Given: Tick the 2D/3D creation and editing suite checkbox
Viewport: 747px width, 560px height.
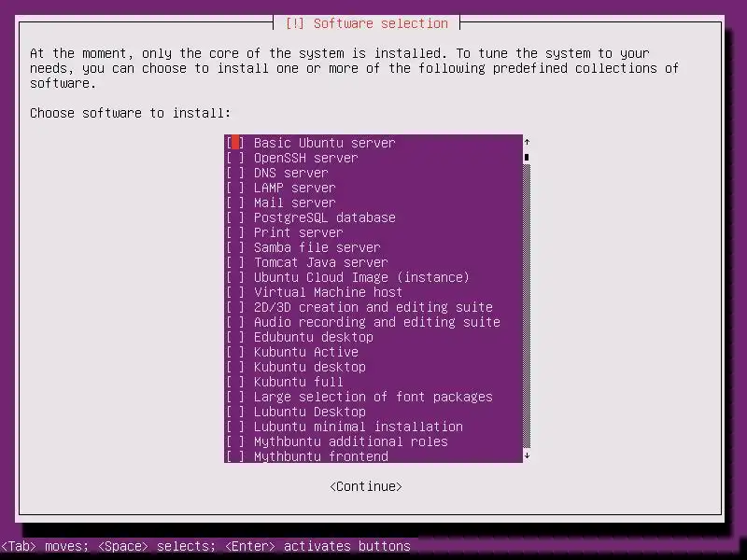Looking at the screenshot, I should pos(235,307).
